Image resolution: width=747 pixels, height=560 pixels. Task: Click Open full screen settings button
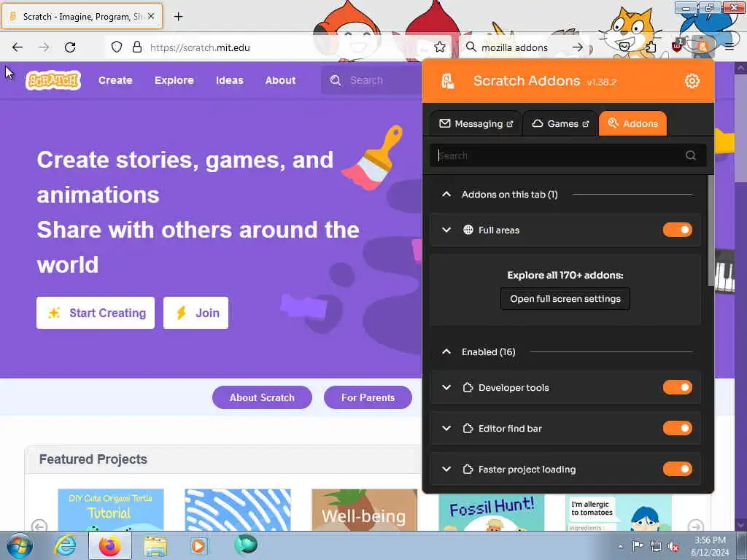(565, 298)
